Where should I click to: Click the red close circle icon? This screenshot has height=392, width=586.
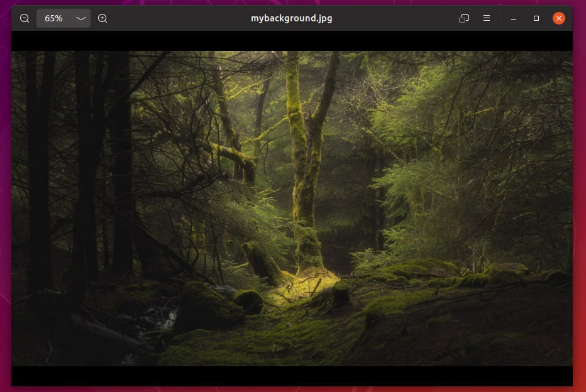558,18
